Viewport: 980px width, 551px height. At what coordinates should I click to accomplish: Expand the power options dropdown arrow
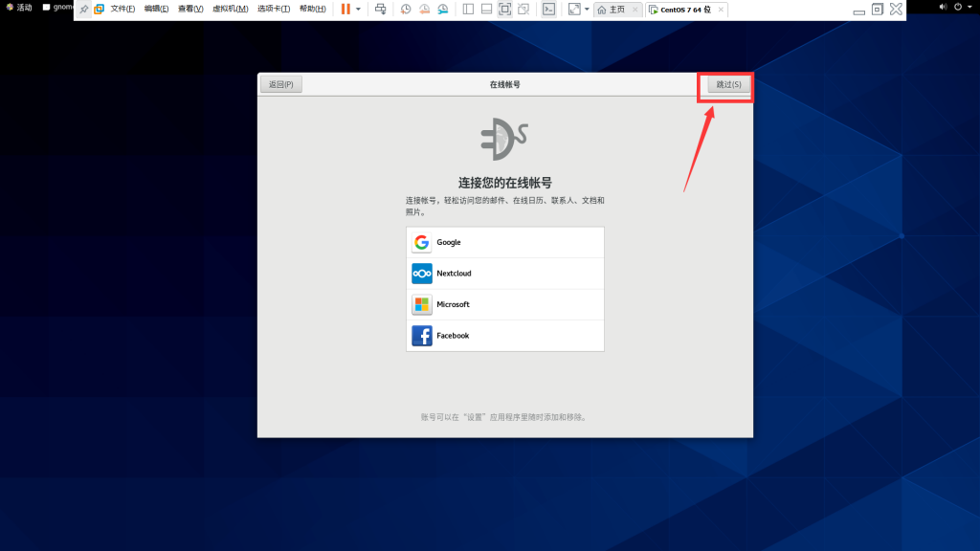point(358,10)
